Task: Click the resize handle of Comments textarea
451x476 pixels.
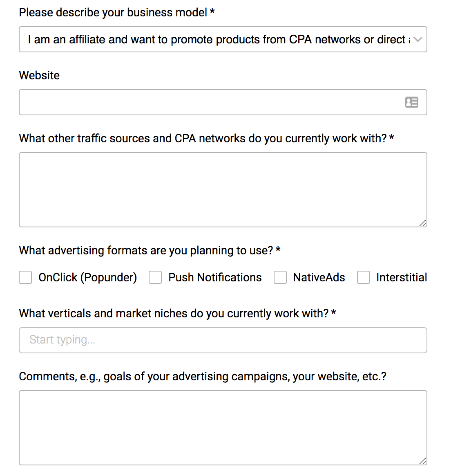Action: pos(423,461)
